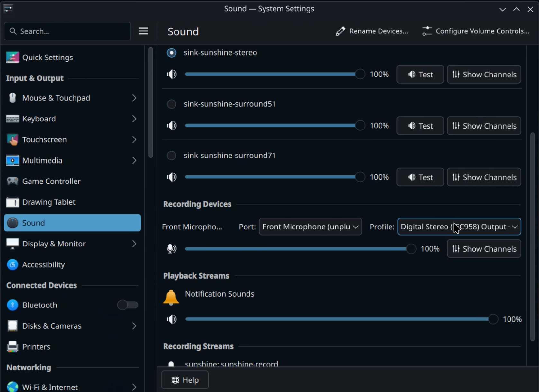Image resolution: width=539 pixels, height=392 pixels.
Task: Click the Help button
Action: [x=185, y=380]
